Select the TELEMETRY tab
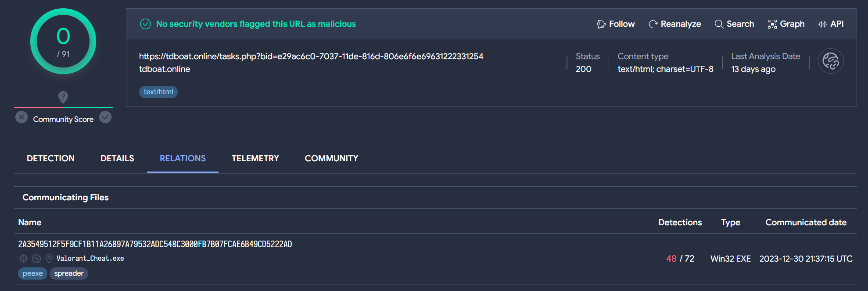 click(255, 158)
